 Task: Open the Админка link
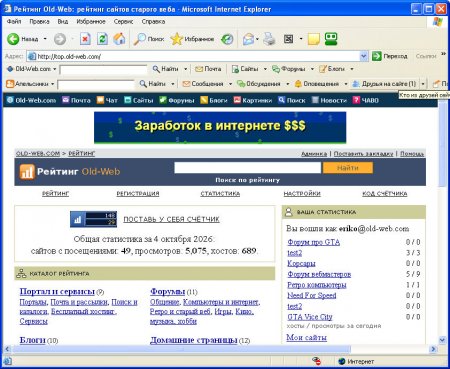pos(314,154)
